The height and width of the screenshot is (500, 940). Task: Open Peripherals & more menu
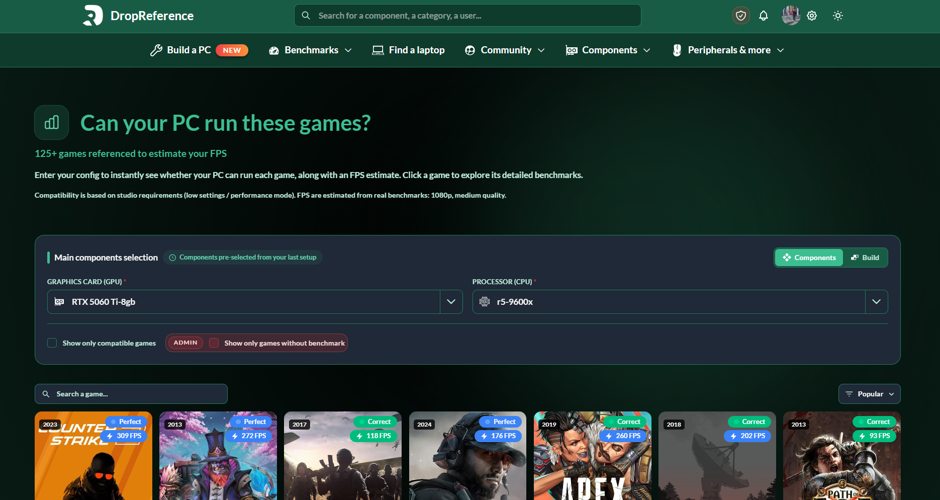click(x=728, y=50)
